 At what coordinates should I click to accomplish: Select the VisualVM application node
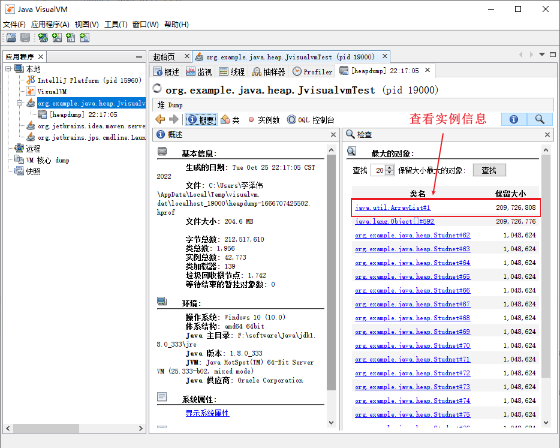coord(47,91)
